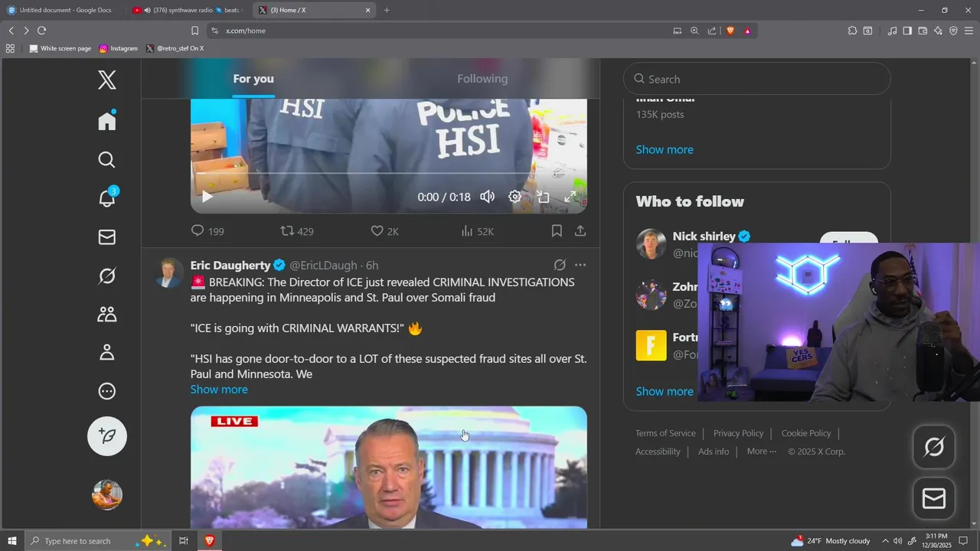
Task: Open Communities icon in X sidebar
Action: click(x=107, y=314)
